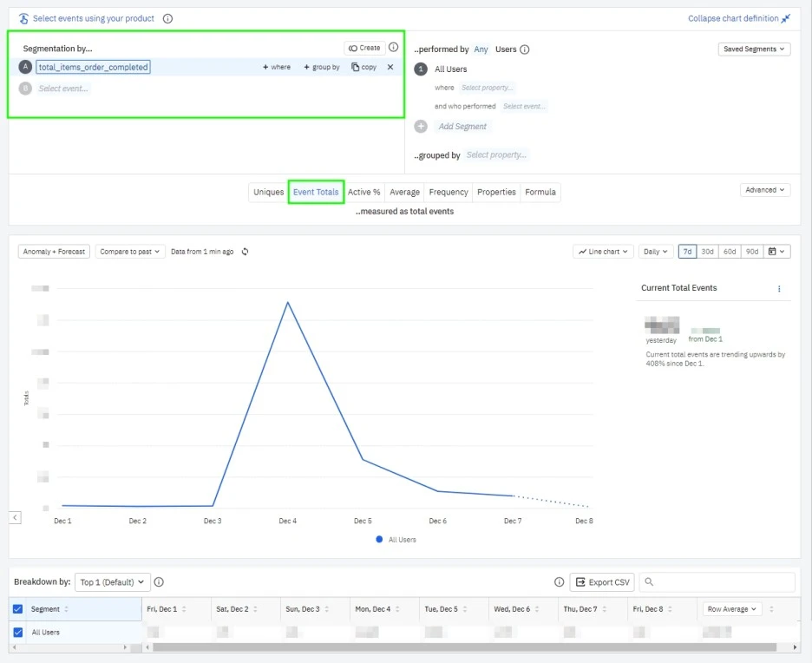Click right arrow of table scrollbar

[x=795, y=647]
